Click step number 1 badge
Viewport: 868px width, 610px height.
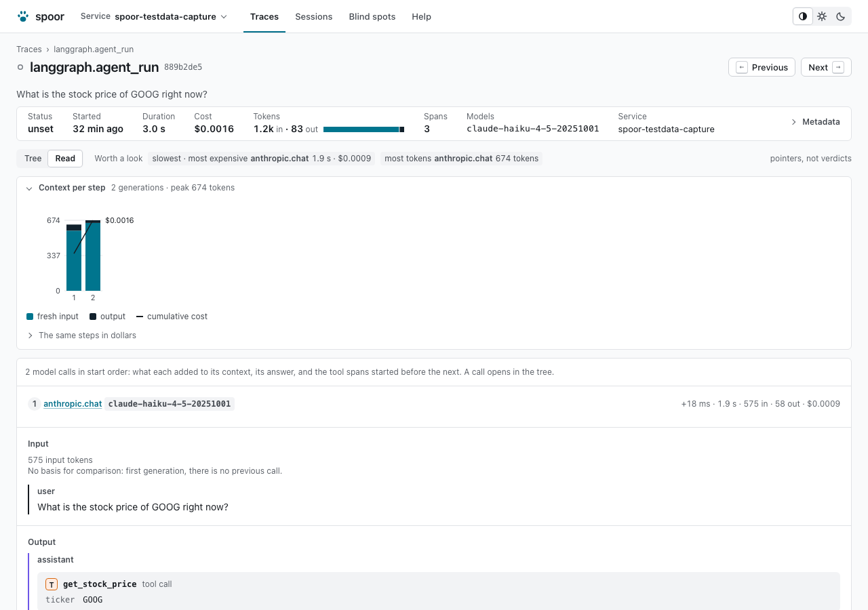35,404
